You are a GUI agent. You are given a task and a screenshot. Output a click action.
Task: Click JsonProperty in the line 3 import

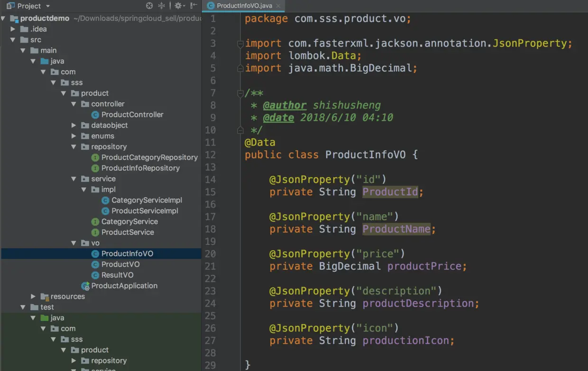click(x=530, y=44)
